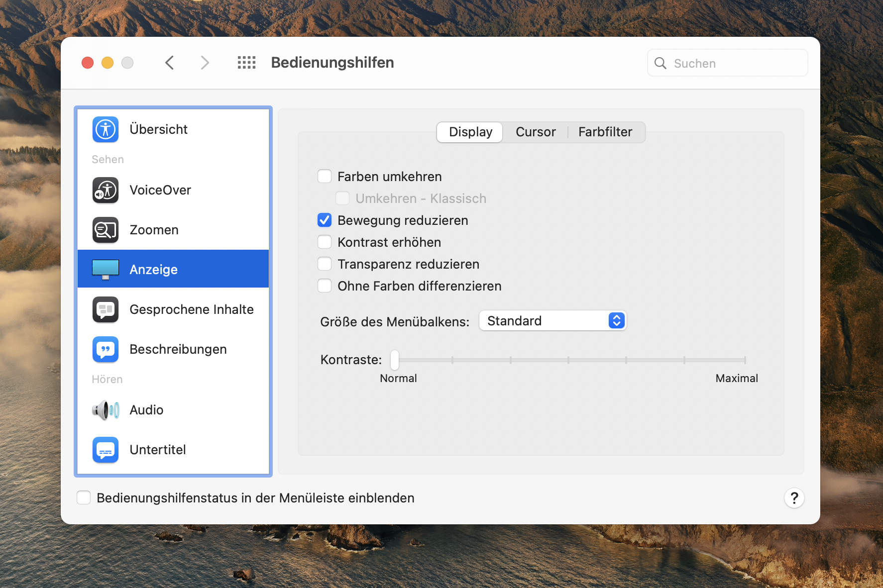The width and height of the screenshot is (883, 588).
Task: Enable Bedienungshilfenstatus in der Menüleiste einblenden
Action: coord(84,498)
